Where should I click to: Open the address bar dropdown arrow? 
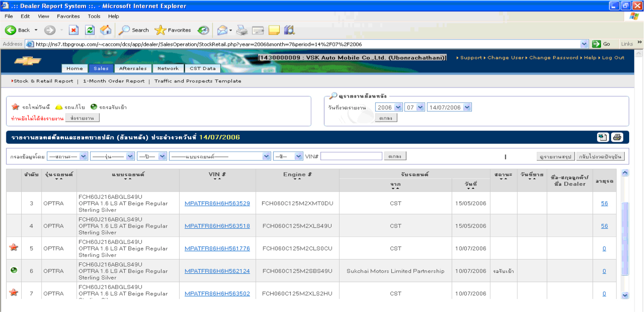[x=585, y=44]
